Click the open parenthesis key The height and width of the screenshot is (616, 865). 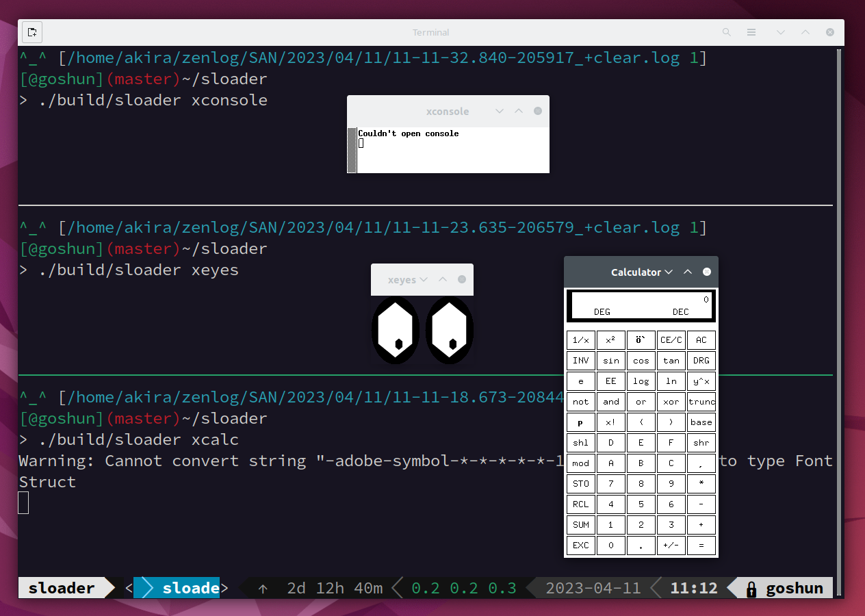click(641, 422)
